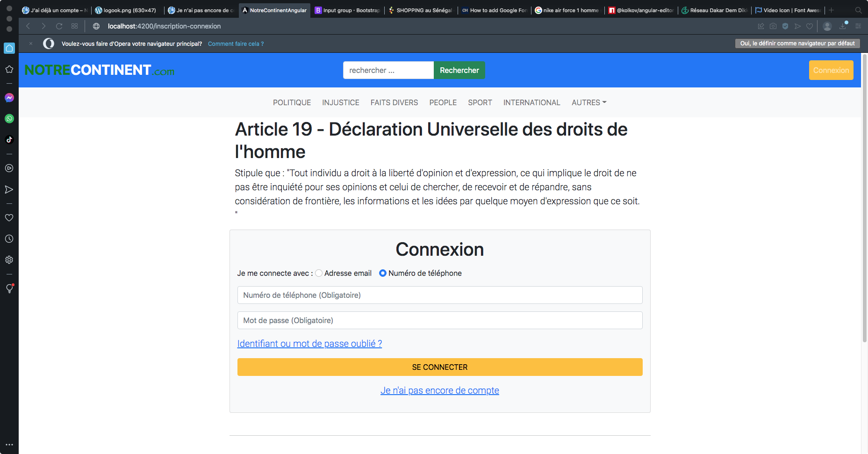Open Messenger in the Opera sidebar
868x454 pixels.
[x=9, y=98]
